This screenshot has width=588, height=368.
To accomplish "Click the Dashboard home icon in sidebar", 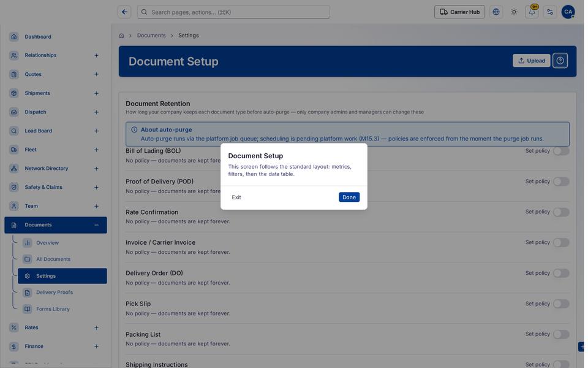I will [14, 36].
